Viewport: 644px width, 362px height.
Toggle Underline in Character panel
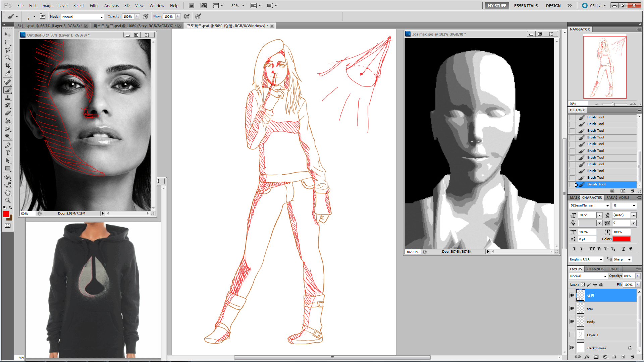(x=623, y=249)
